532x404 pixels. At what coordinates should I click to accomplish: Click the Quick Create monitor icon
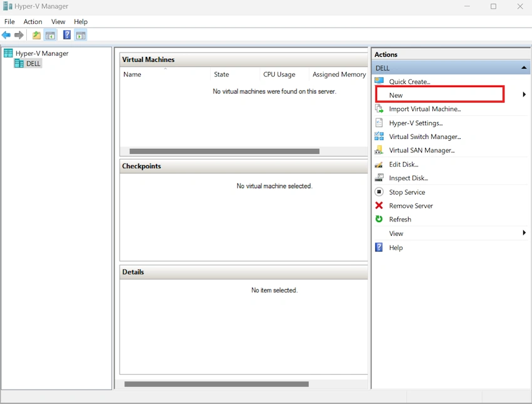pos(379,81)
